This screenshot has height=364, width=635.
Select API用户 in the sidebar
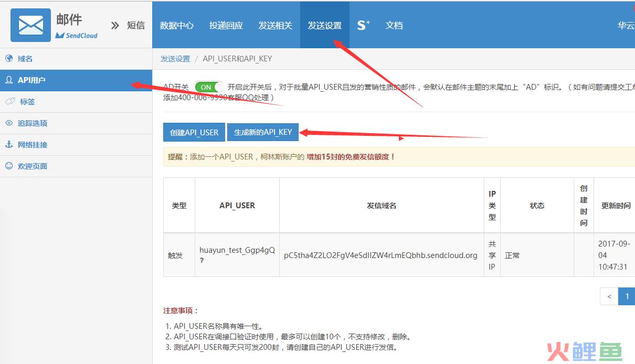[x=76, y=80]
